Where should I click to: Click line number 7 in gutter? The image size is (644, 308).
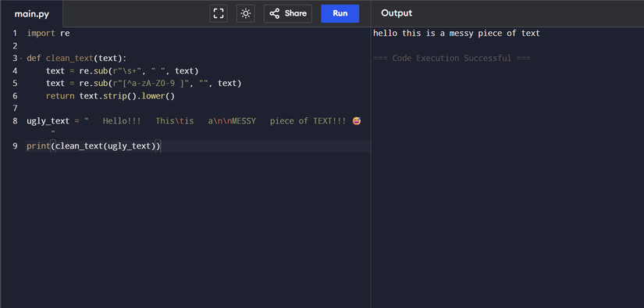point(15,108)
